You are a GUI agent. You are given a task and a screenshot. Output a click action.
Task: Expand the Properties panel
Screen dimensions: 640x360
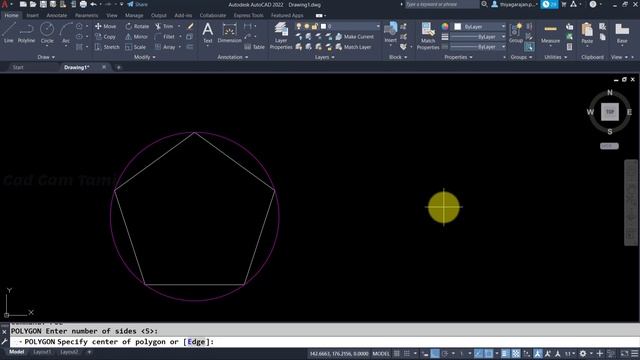pos(458,57)
